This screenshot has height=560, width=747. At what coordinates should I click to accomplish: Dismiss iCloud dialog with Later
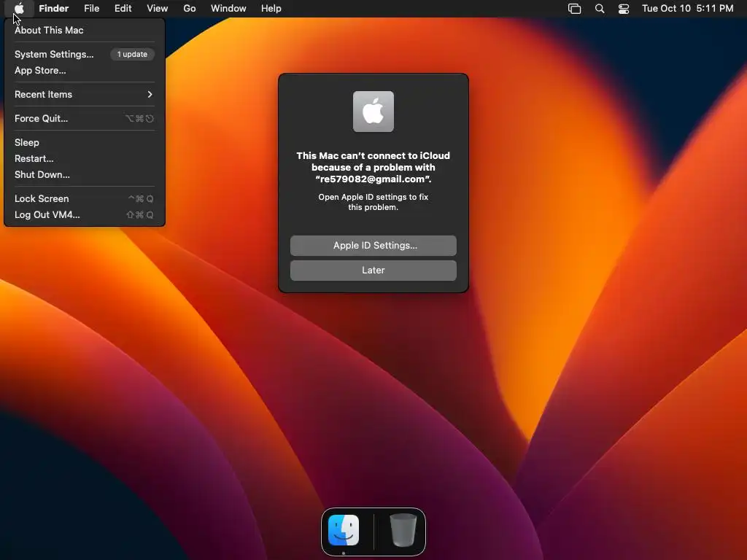[x=373, y=271]
